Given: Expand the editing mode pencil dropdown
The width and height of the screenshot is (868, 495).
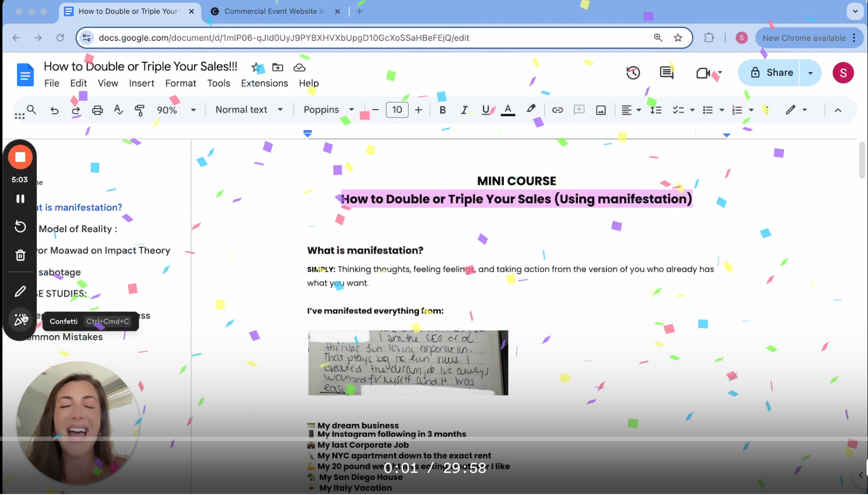Looking at the screenshot, I should click(x=796, y=110).
